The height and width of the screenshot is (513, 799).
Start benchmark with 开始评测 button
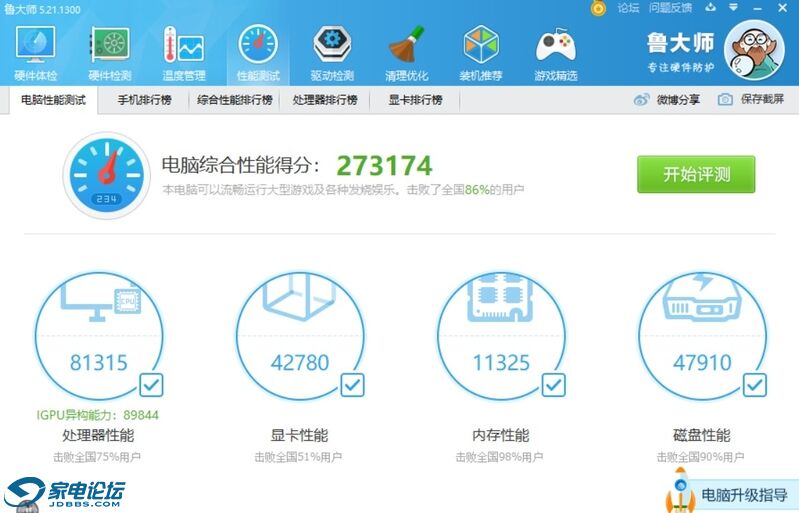pyautogui.click(x=696, y=174)
